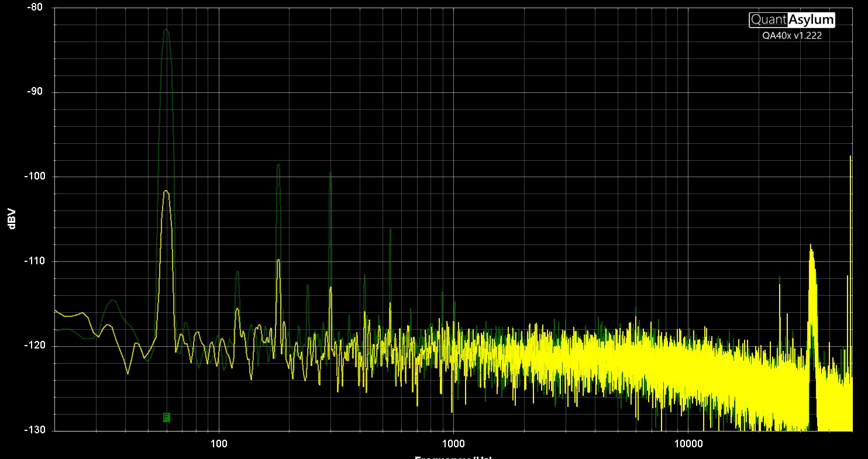
Task: Click the dBV vertical axis title
Action: (12, 219)
